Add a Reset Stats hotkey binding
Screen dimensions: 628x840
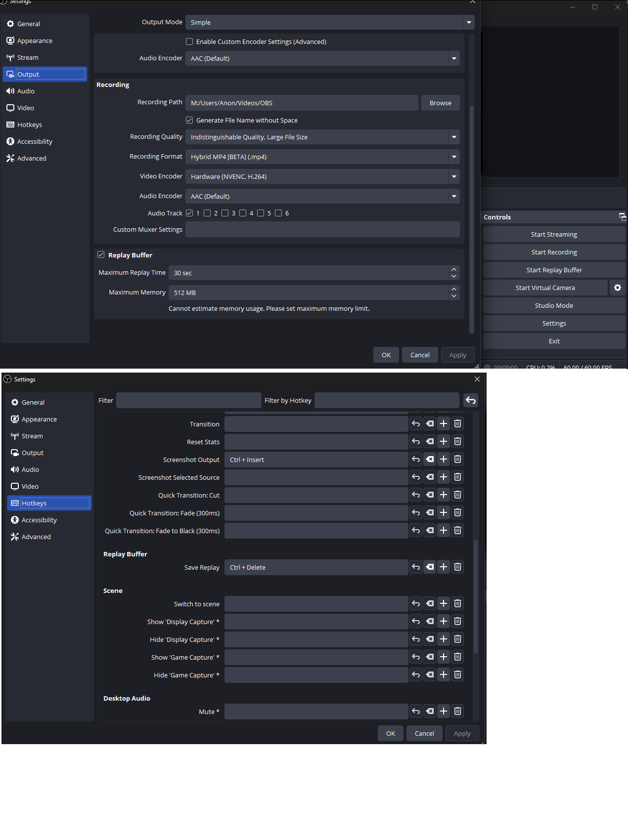coord(444,442)
